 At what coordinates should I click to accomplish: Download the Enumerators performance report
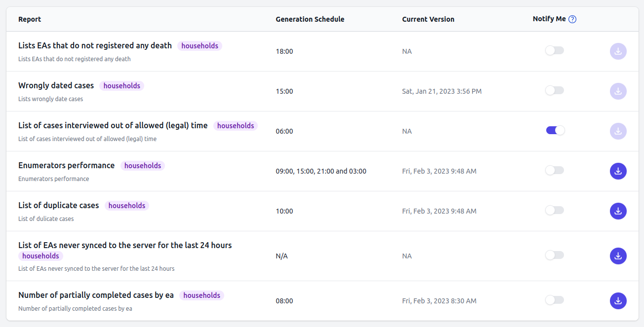[618, 171]
